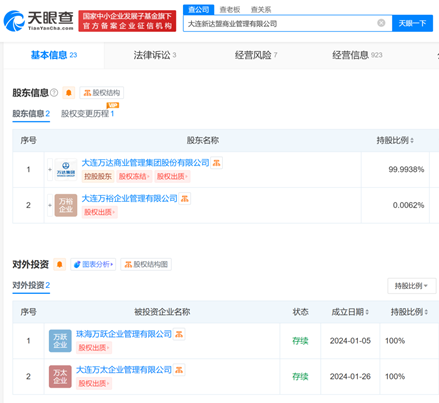Click the red 国家中小企业发展子基金 banner
The height and width of the screenshot is (403, 439).
point(127,21)
